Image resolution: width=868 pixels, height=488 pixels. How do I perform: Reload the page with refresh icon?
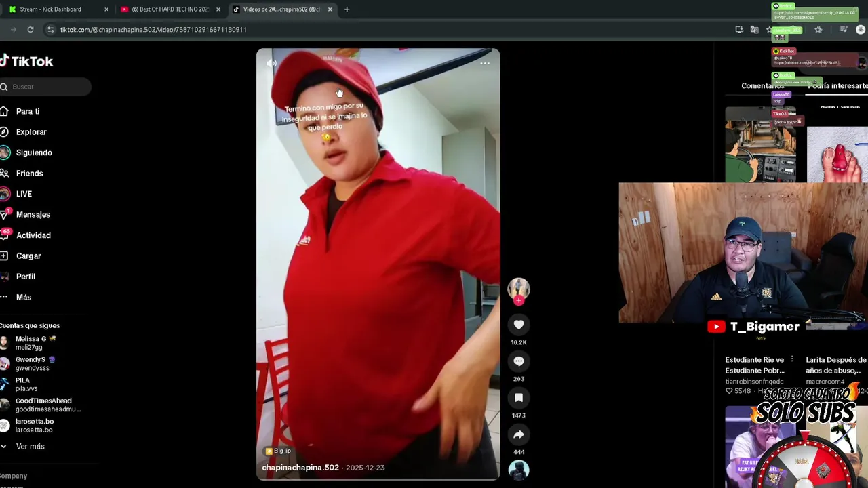31,30
